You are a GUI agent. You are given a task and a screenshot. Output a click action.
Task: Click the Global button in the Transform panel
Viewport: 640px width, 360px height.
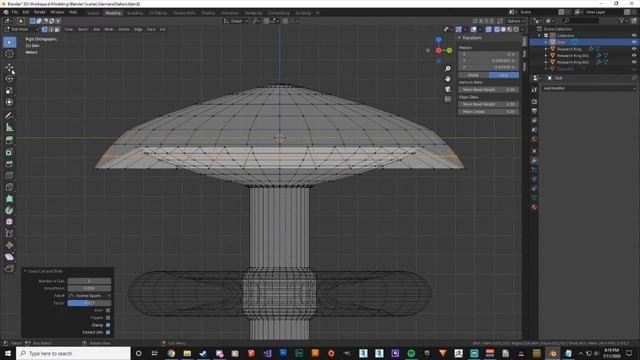point(473,75)
